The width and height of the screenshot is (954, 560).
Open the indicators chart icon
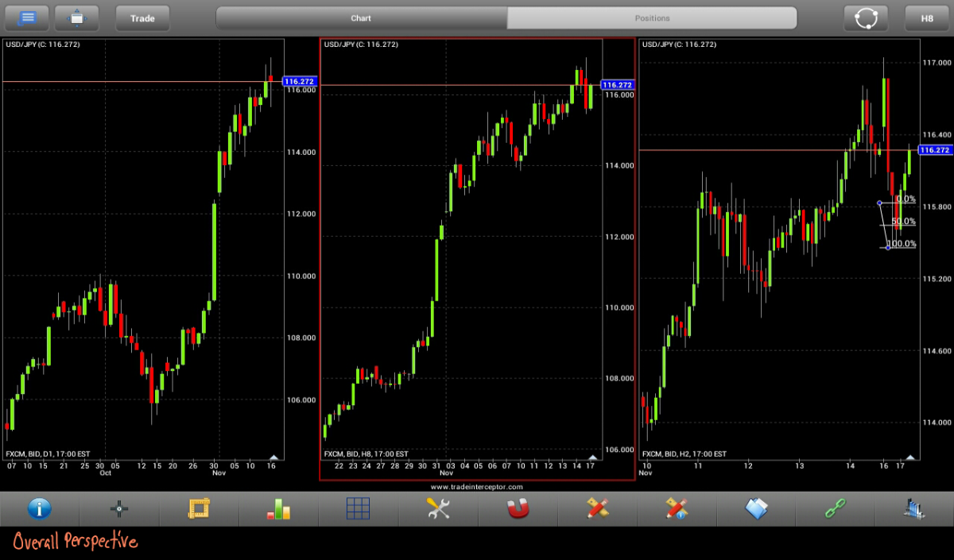pyautogui.click(x=914, y=508)
